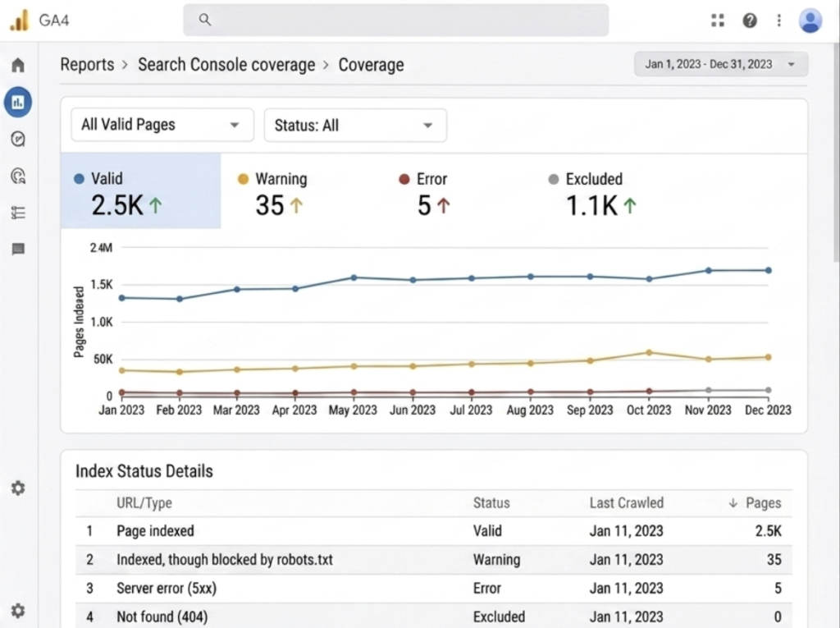
Task: Click the URL/Type column header
Action: click(144, 503)
